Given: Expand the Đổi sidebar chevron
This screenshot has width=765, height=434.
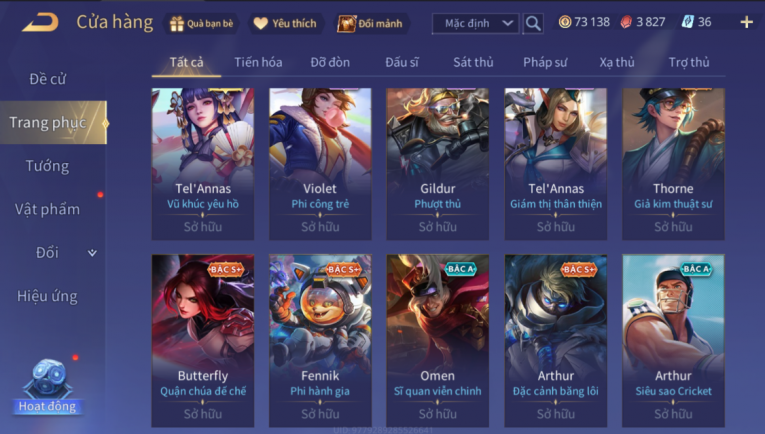Looking at the screenshot, I should 92,253.
